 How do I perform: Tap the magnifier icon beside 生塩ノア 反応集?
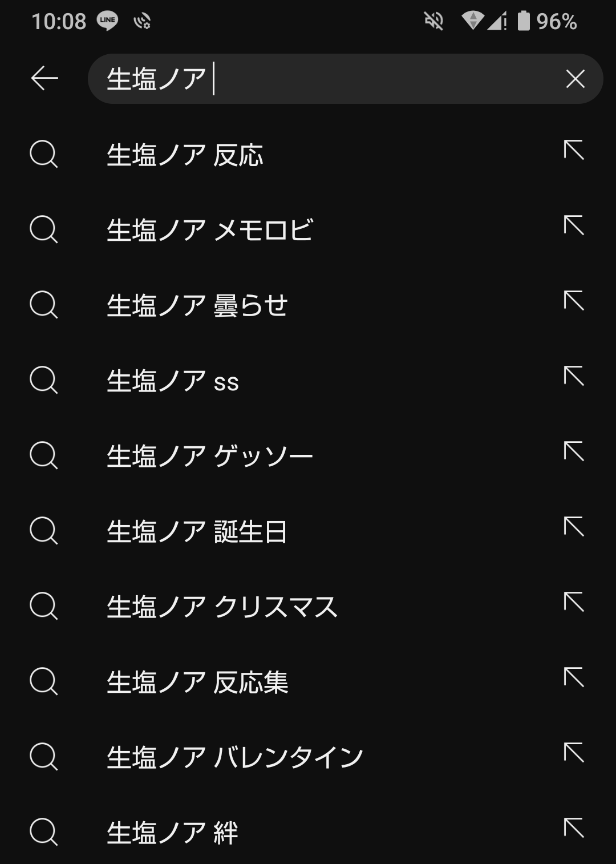click(44, 681)
